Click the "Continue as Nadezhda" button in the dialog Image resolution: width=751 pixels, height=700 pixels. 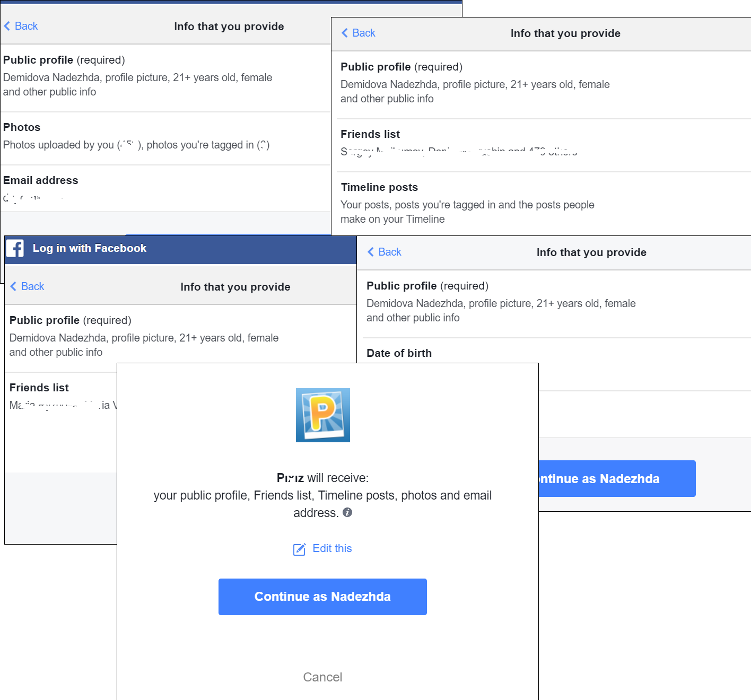click(322, 597)
